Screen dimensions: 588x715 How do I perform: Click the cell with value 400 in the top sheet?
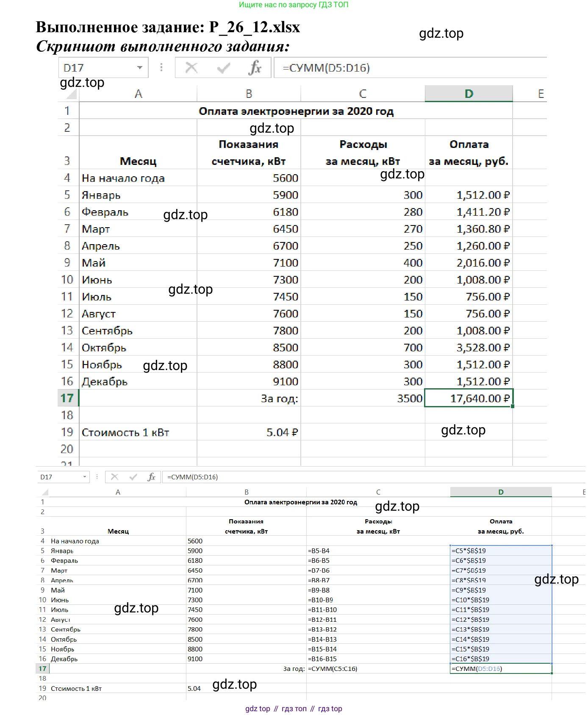click(x=363, y=263)
